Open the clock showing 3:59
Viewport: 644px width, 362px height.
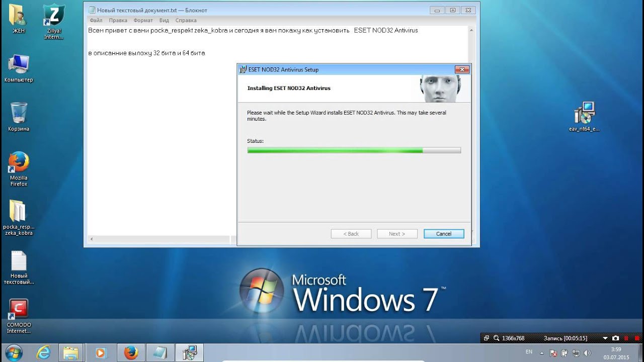point(616,353)
